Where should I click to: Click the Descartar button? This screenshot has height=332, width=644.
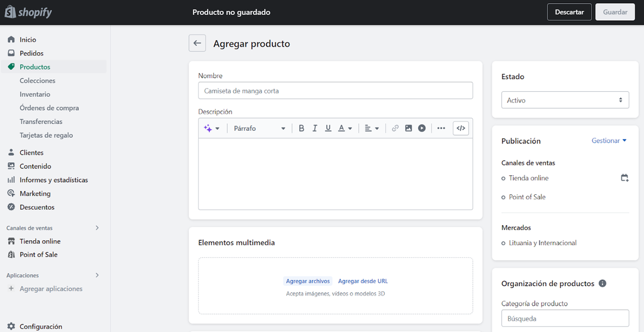(569, 12)
